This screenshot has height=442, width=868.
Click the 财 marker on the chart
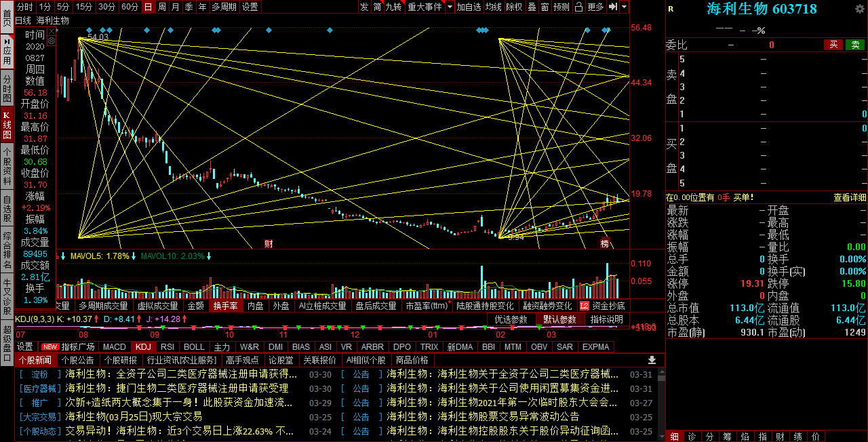click(x=269, y=243)
